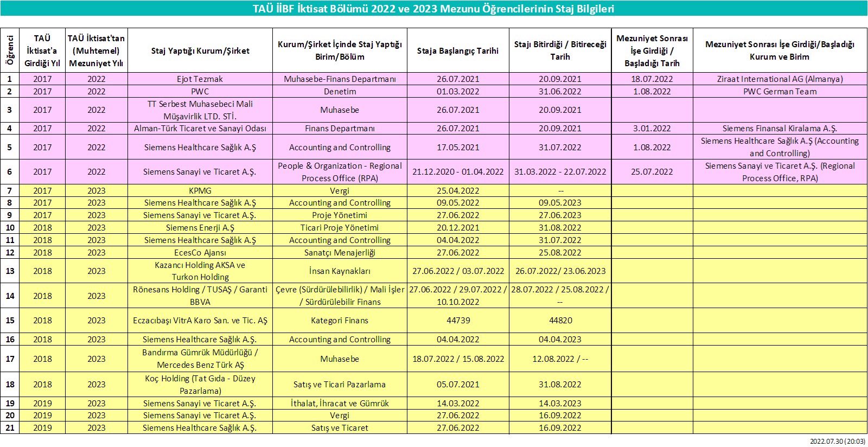Select the '3.01.2022' hire date cell
The width and height of the screenshot is (868, 447).
652,128
